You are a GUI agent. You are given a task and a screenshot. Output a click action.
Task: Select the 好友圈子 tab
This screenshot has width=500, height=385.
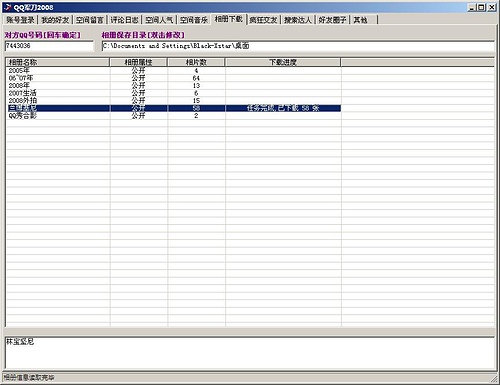tap(332, 20)
